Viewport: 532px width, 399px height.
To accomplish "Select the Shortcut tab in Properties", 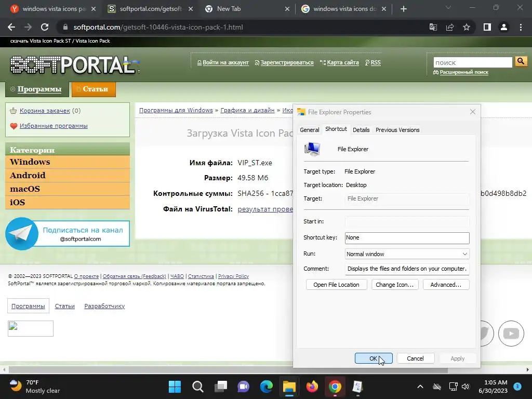I will (x=336, y=129).
